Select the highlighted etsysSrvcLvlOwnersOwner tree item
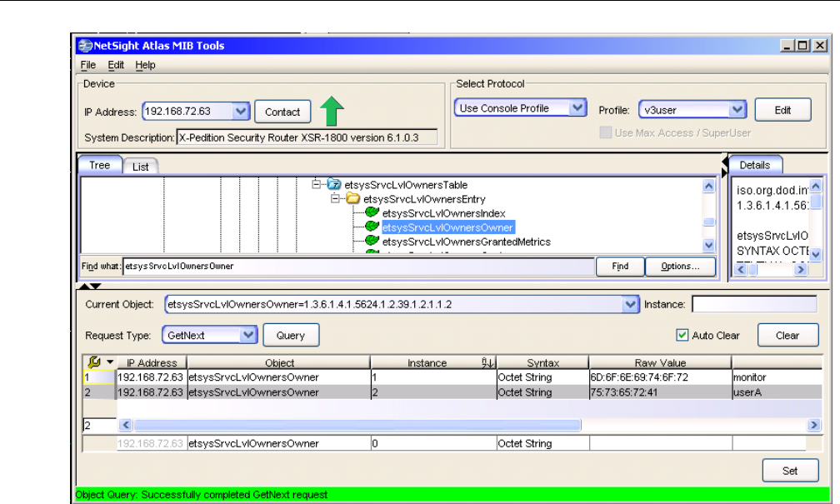840x504 pixels. pyautogui.click(x=447, y=227)
